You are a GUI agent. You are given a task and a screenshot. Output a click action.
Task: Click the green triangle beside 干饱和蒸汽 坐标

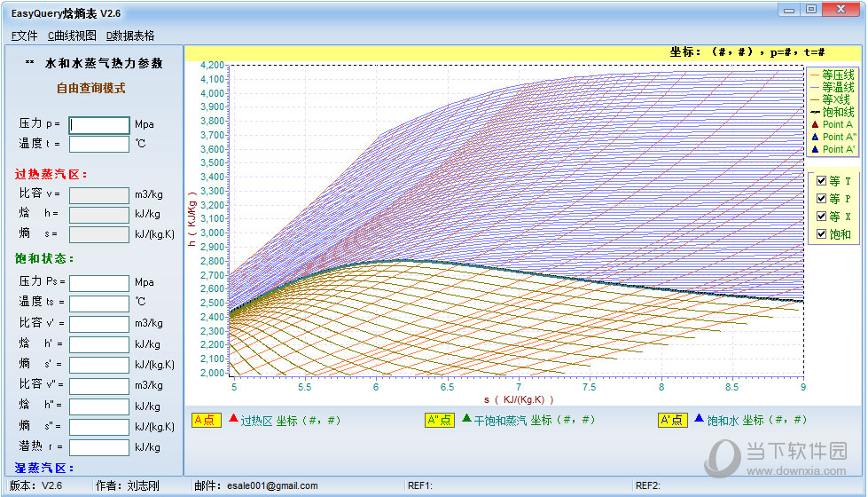(466, 419)
